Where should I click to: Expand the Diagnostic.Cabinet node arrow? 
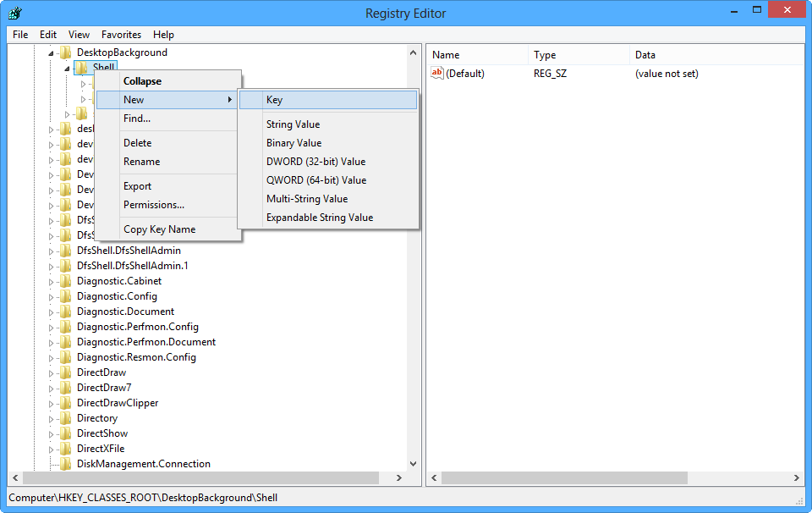pyautogui.click(x=51, y=282)
